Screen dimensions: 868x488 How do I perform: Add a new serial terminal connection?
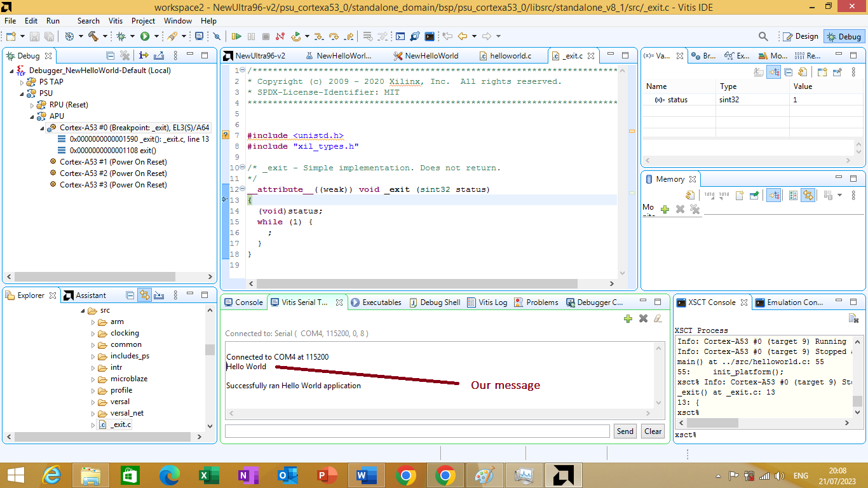(x=628, y=318)
